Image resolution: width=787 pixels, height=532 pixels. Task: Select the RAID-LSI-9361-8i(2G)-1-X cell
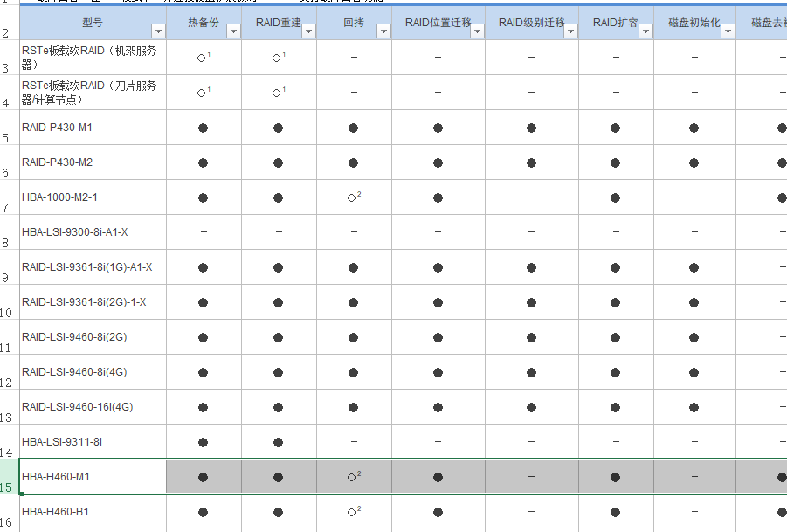click(x=93, y=302)
